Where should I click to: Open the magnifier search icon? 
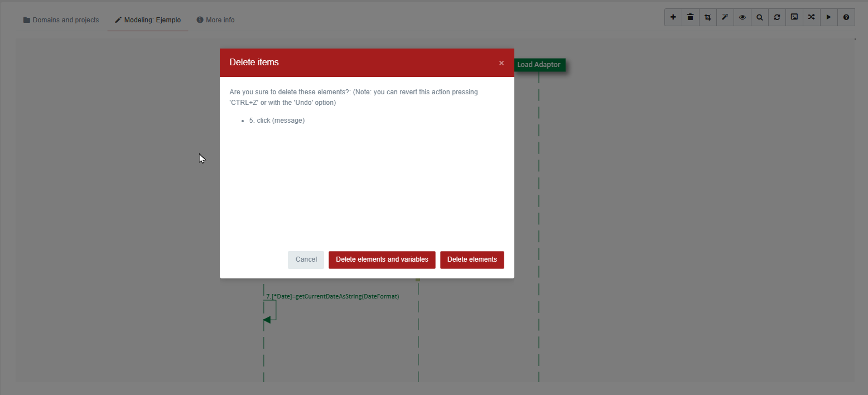(x=760, y=17)
